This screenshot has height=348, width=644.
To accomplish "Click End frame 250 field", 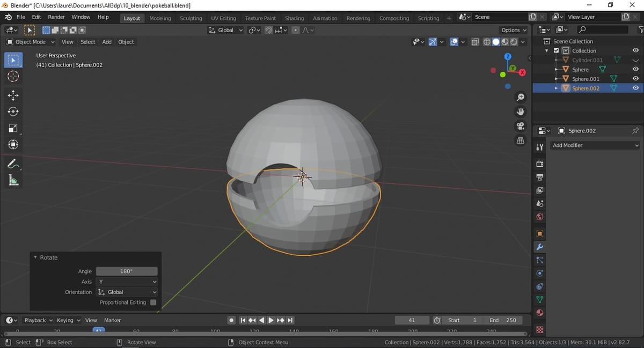I will click(502, 320).
